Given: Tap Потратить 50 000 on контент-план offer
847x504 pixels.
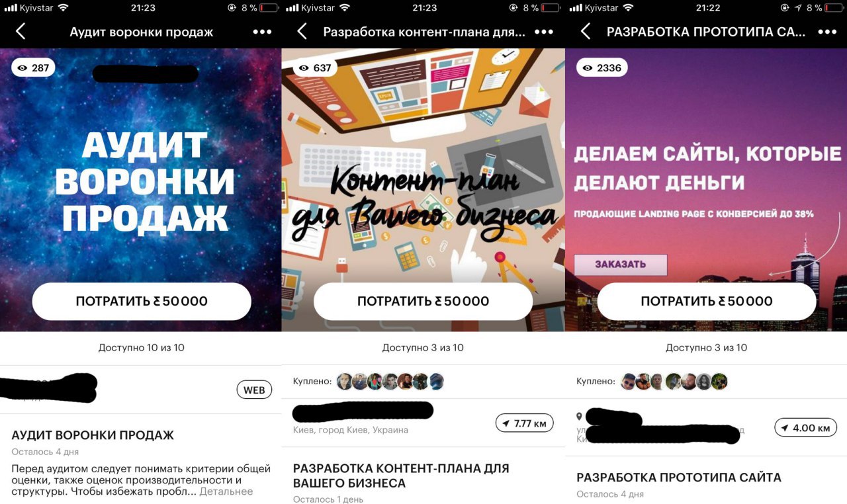Looking at the screenshot, I should [x=423, y=302].
